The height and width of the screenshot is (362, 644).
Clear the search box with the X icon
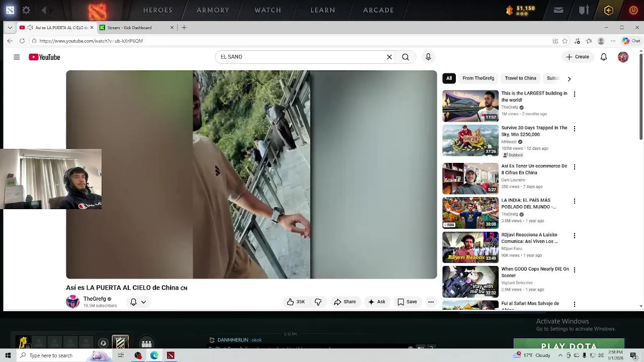389,57
